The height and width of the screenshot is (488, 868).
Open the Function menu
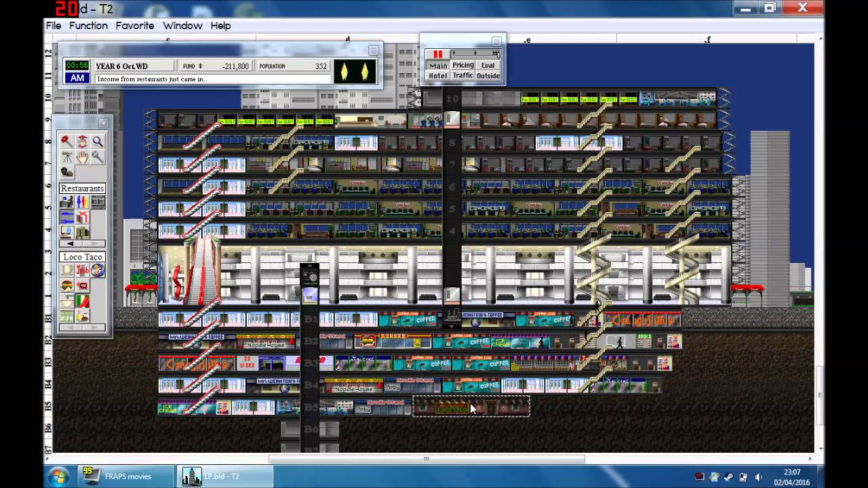point(88,26)
